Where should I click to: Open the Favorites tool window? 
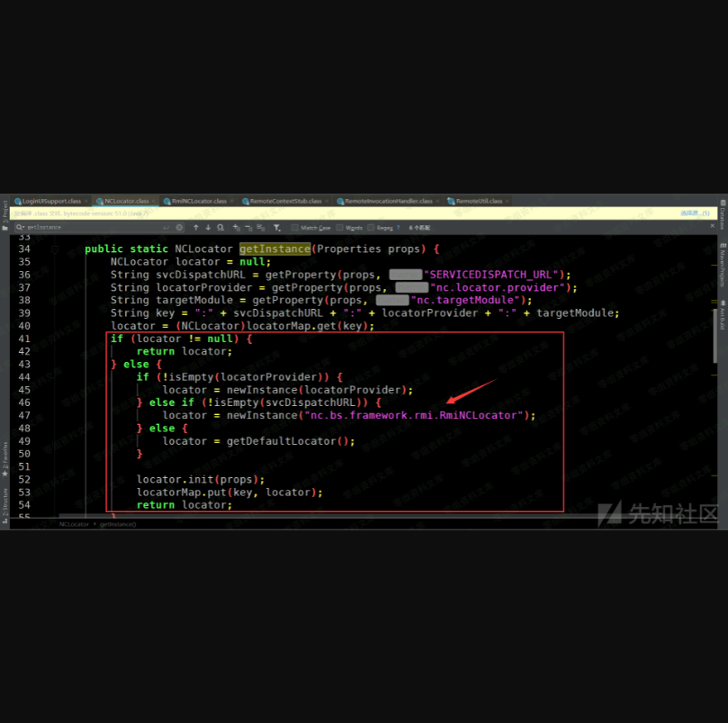coord(4,455)
